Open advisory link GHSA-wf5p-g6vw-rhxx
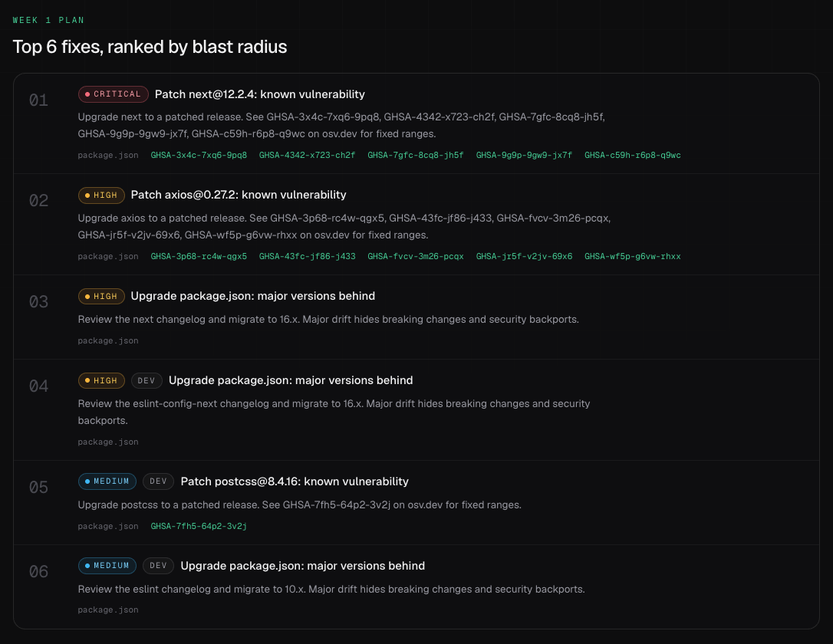 pyautogui.click(x=632, y=256)
